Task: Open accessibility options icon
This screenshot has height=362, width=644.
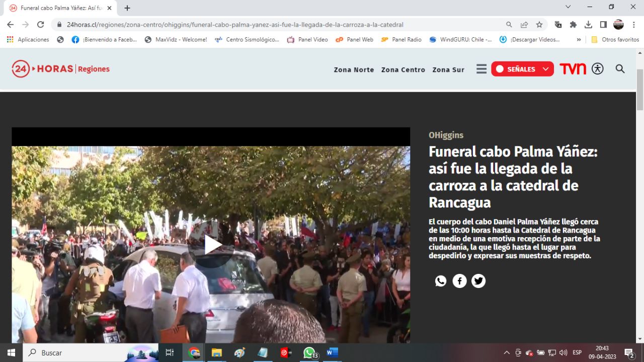Action: point(597,69)
